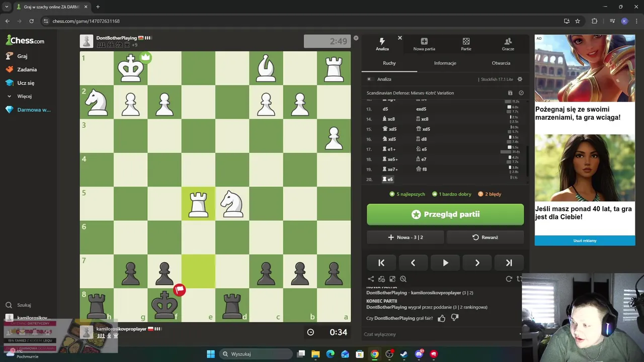Image resolution: width=644 pixels, height=362 pixels.
Task: Close the analysis side panel
Action: pyautogui.click(x=400, y=38)
